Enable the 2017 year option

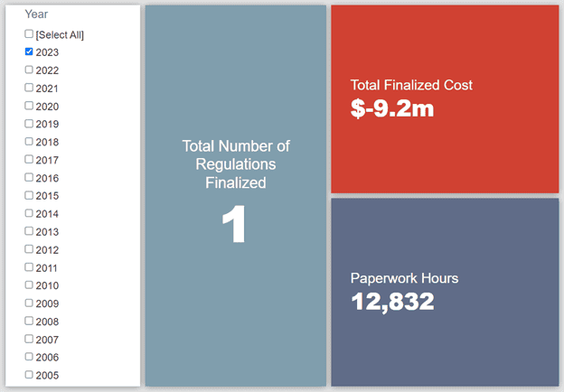pyautogui.click(x=29, y=159)
